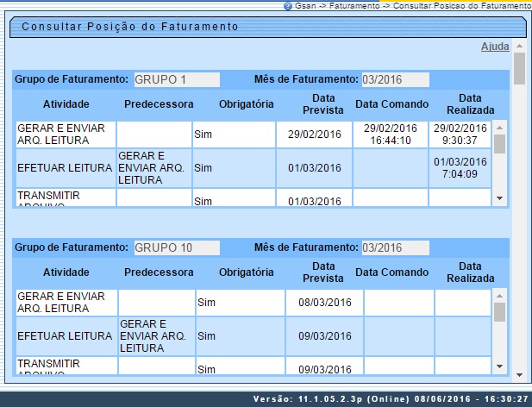Viewport: 532px width, 407px height.
Task: Click the help icon beside the Gsan breadcrumb
Action: pyautogui.click(x=288, y=6)
